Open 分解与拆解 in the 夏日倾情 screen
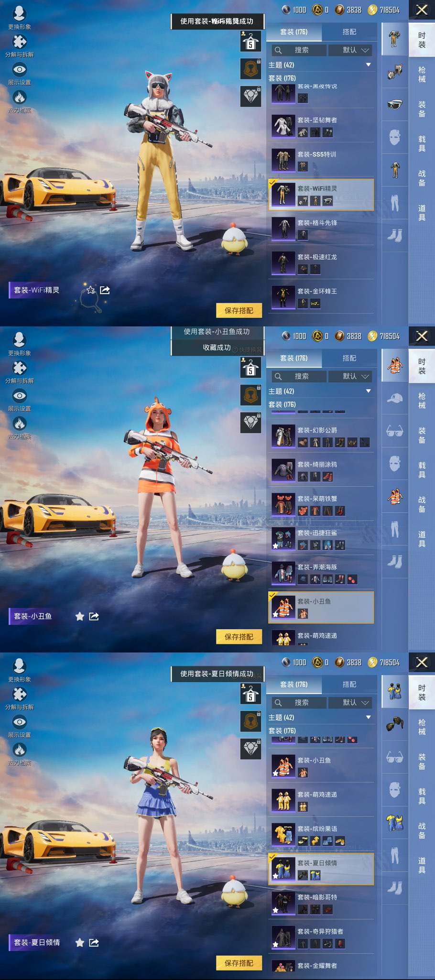435x980 pixels. point(19,698)
